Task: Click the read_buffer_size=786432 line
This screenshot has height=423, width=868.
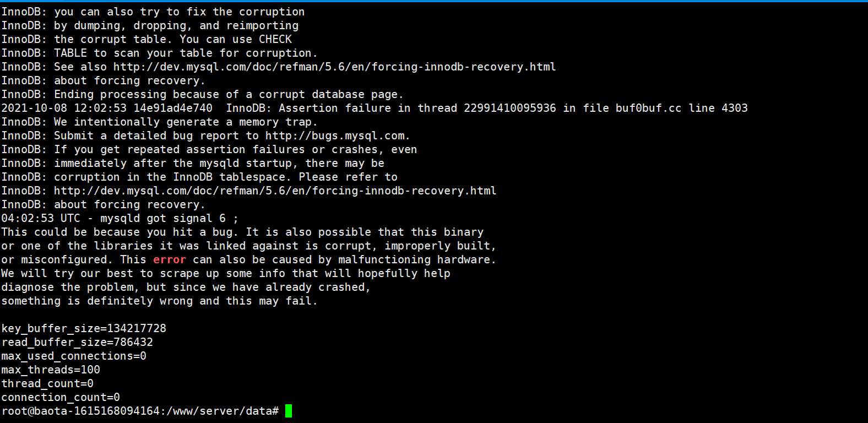Action: click(x=77, y=342)
